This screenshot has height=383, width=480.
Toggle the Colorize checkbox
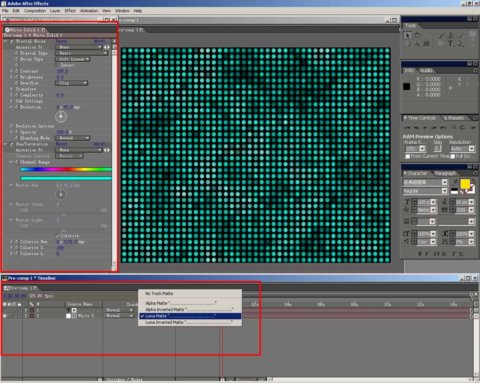tap(58, 236)
